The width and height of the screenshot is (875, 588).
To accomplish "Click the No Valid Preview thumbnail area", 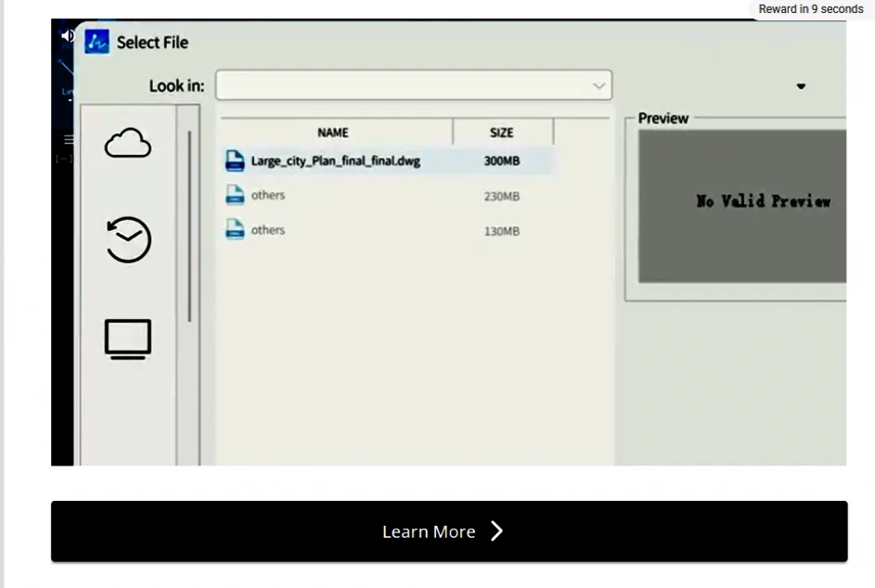I will click(742, 206).
